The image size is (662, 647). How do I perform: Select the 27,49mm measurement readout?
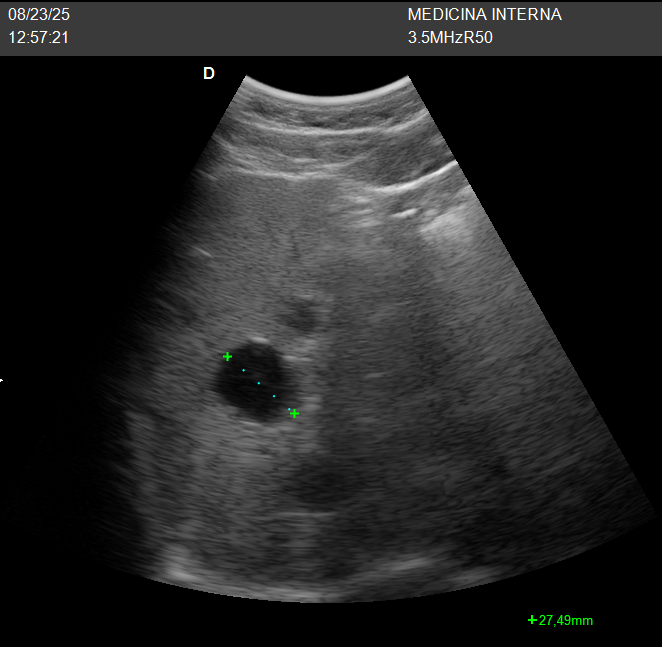click(566, 621)
